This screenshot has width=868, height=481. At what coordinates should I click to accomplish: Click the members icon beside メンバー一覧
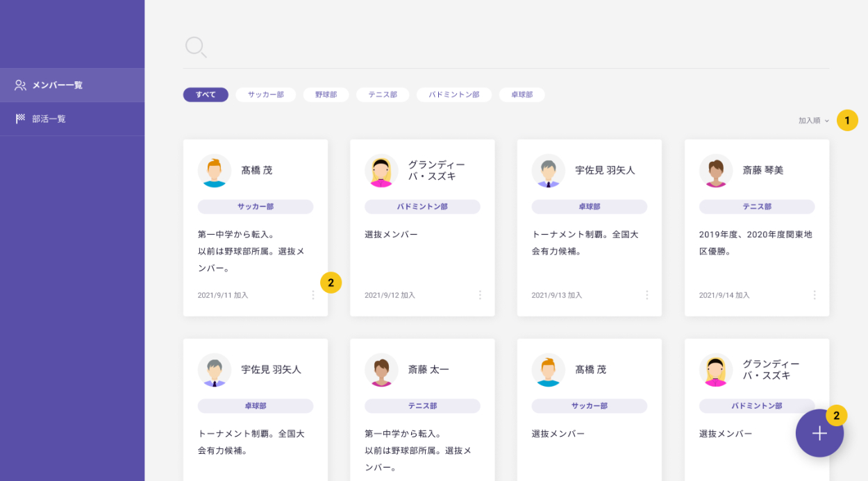[20, 85]
